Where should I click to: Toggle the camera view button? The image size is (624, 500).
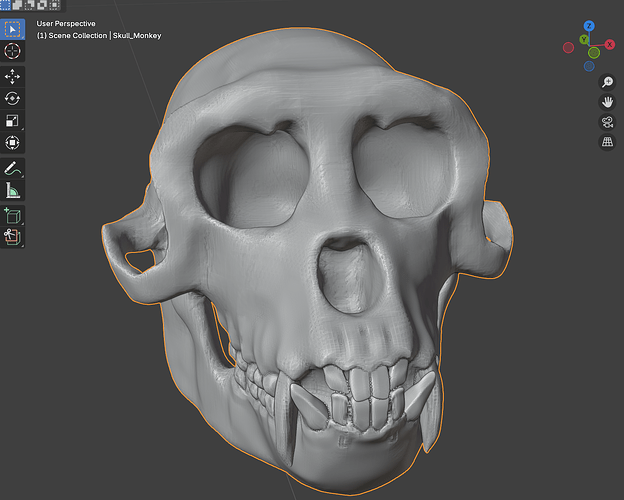click(607, 122)
